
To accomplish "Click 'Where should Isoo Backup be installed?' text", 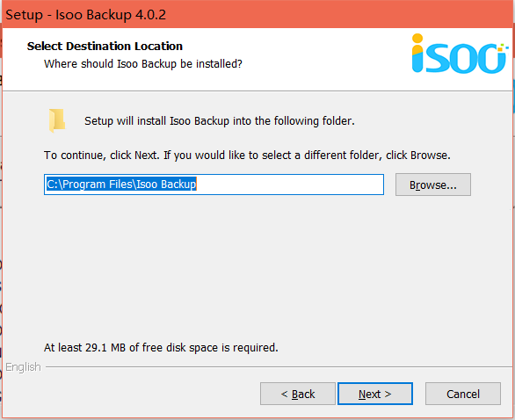I will click(143, 64).
